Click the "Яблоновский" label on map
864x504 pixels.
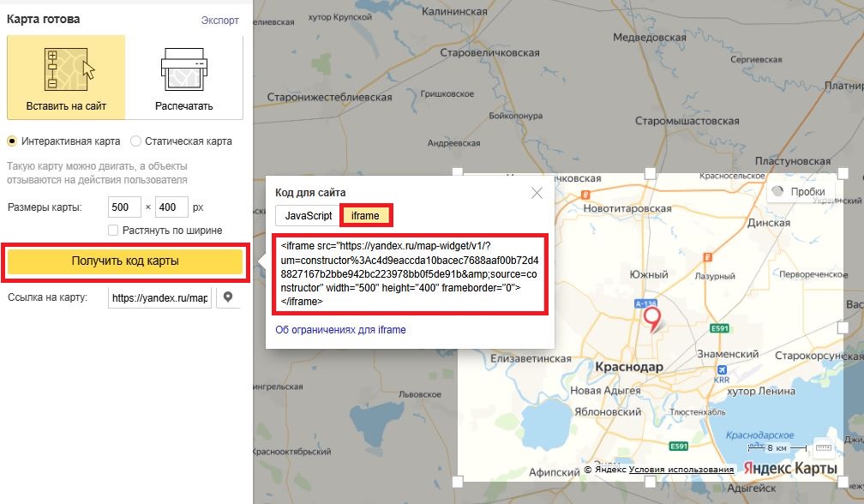click(x=608, y=412)
